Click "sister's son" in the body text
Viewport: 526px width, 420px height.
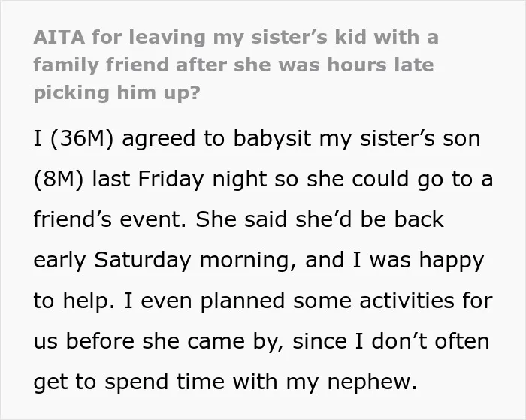pos(420,138)
